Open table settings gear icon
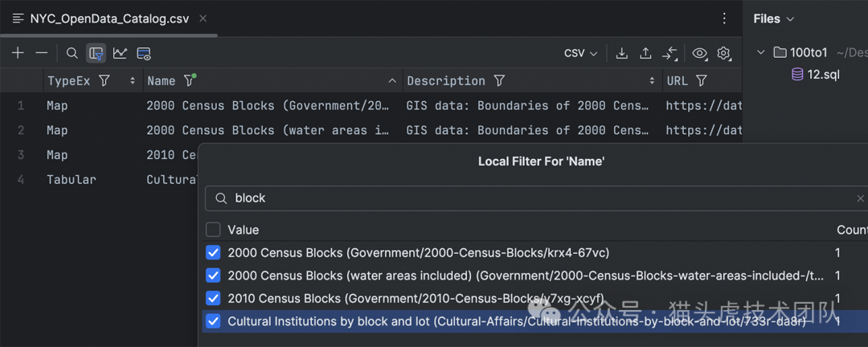This screenshot has height=347, width=868. pos(724,53)
